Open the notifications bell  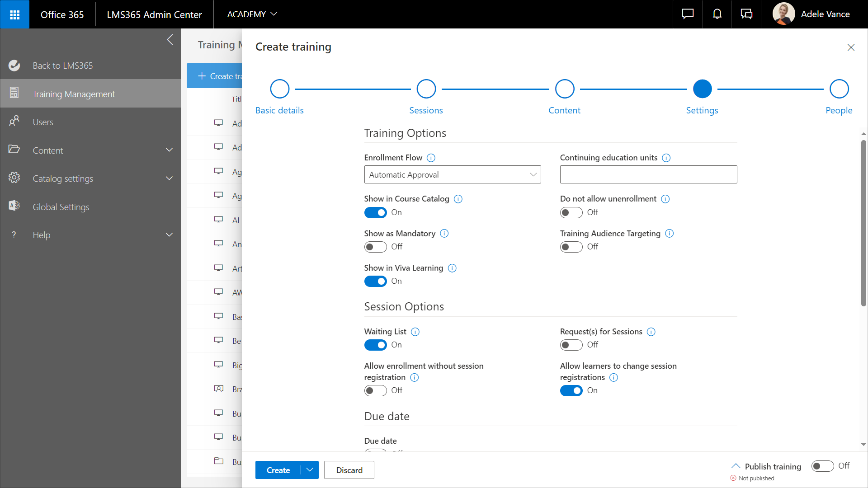pos(717,14)
